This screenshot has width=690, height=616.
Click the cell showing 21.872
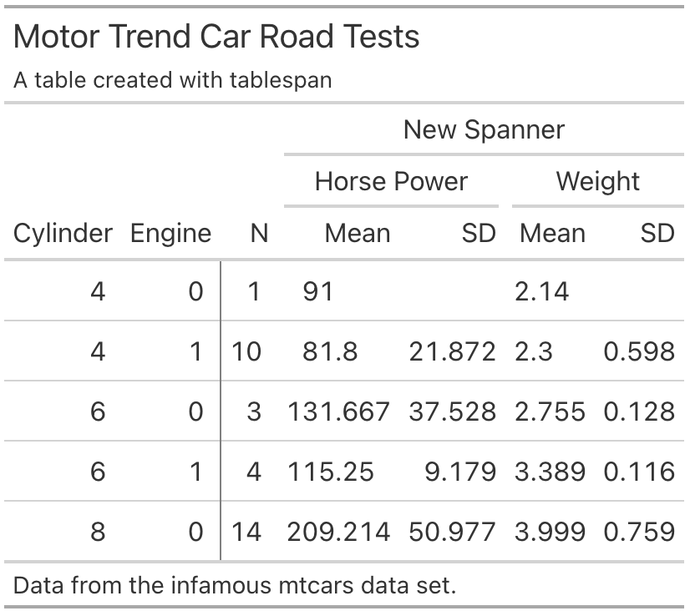(452, 351)
